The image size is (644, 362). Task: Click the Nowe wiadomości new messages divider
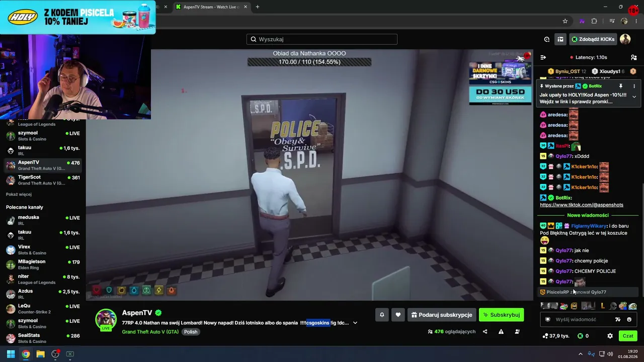[588, 215]
